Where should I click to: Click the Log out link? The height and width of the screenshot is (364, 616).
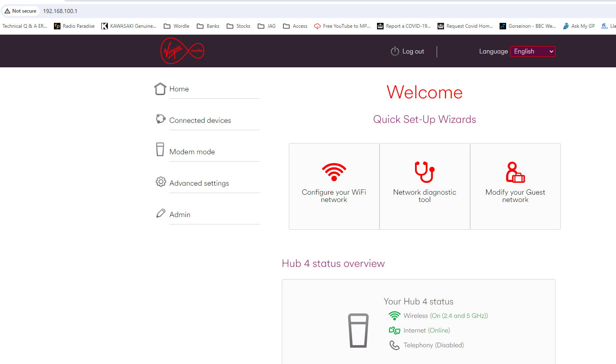click(x=413, y=51)
